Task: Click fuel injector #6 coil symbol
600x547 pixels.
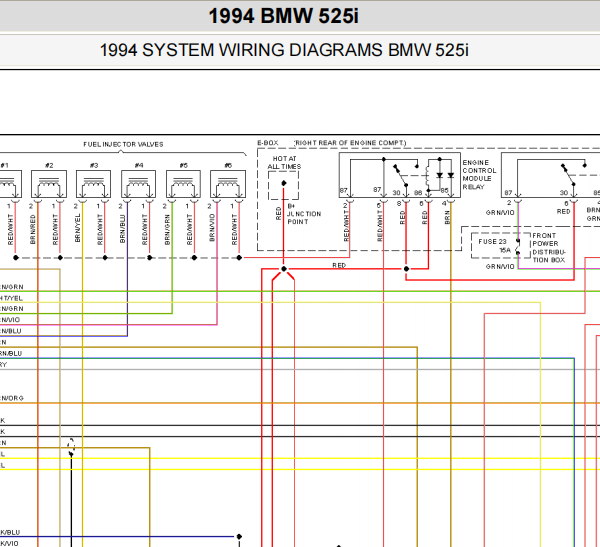Action: pos(228,184)
